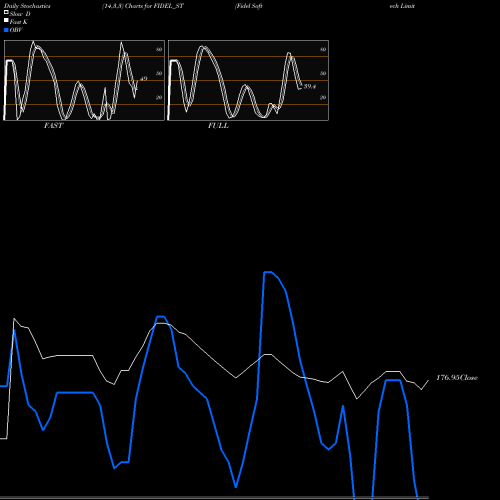500x500 pixels.
Task: Click the '(Fidel Soft' heading text
Action: (249, 6)
